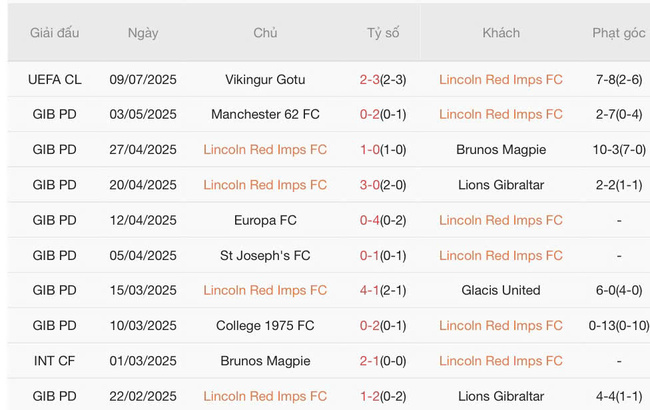650x410 pixels.
Task: Click the 10-3(7-0) corner stat
Action: [619, 149]
